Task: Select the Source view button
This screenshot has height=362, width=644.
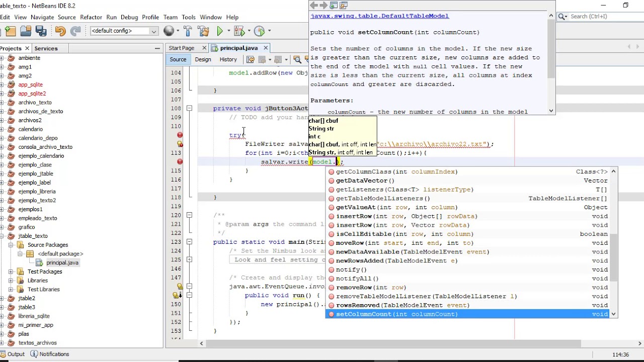Action: [178, 60]
